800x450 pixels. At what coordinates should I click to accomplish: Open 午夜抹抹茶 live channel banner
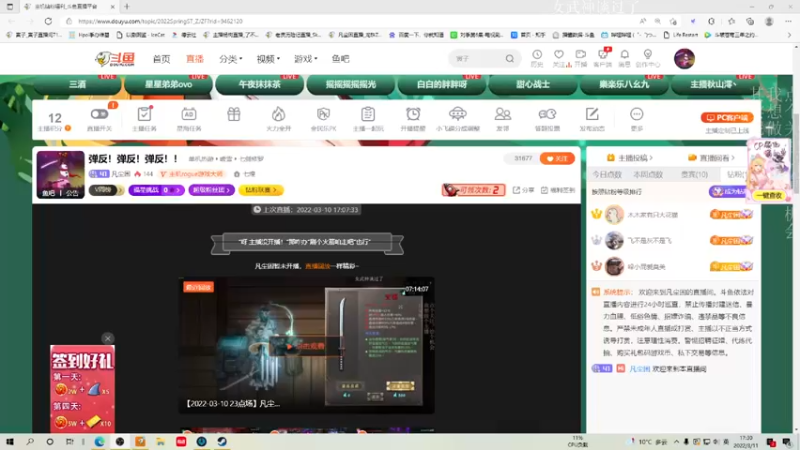[259, 84]
